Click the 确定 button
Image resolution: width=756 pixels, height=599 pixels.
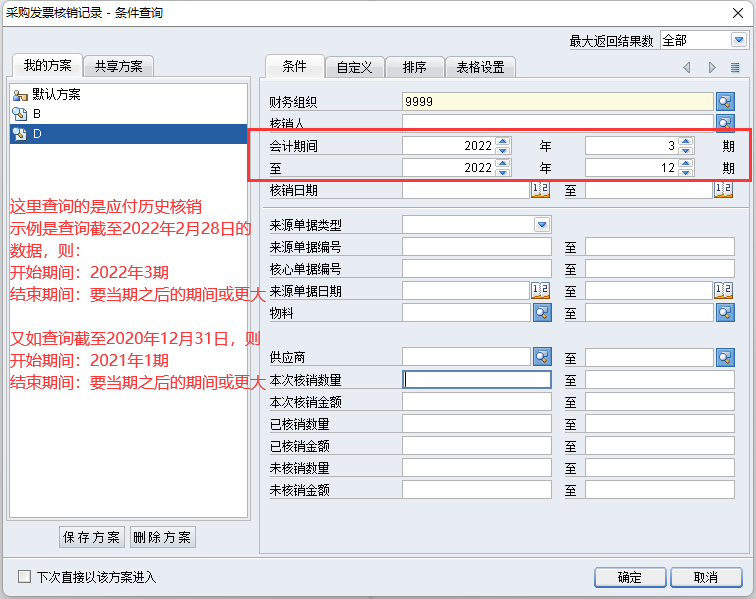pos(629,578)
